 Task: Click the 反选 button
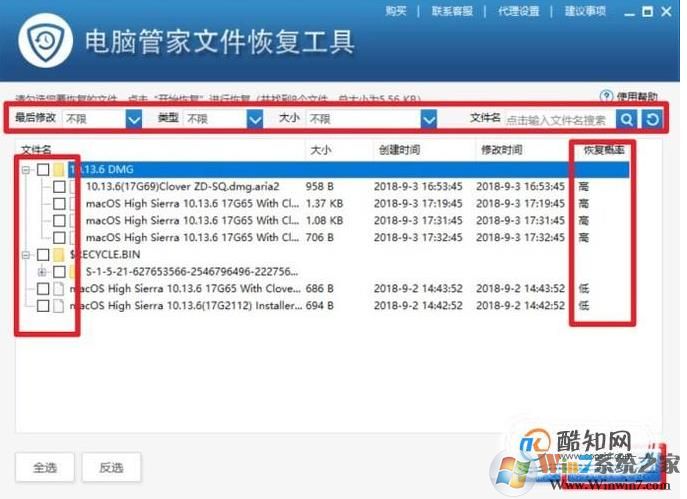[111, 467]
